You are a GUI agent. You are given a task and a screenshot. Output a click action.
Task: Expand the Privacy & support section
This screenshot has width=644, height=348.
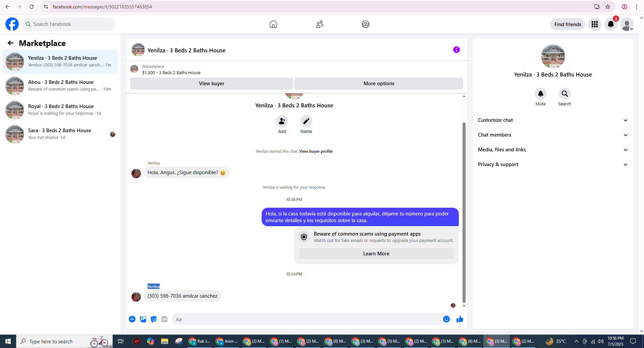pos(553,164)
